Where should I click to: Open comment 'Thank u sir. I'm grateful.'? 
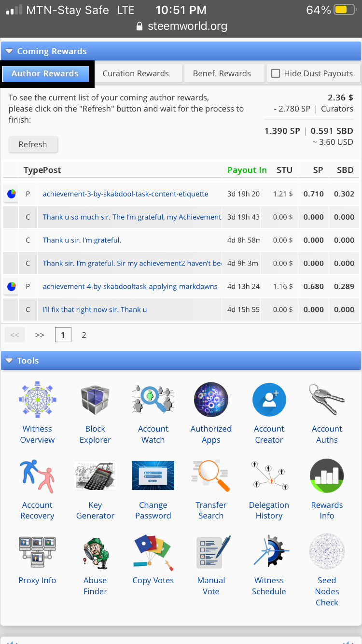(x=82, y=240)
